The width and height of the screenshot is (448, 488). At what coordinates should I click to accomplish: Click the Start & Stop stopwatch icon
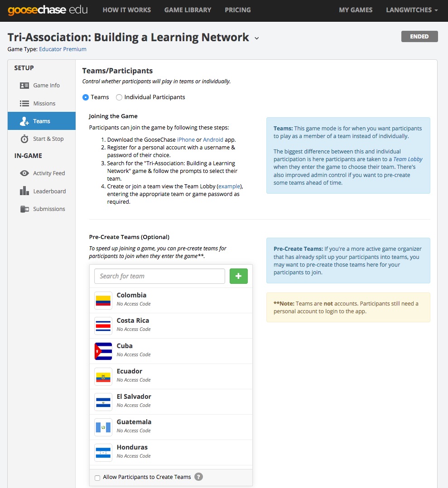pyautogui.click(x=24, y=139)
